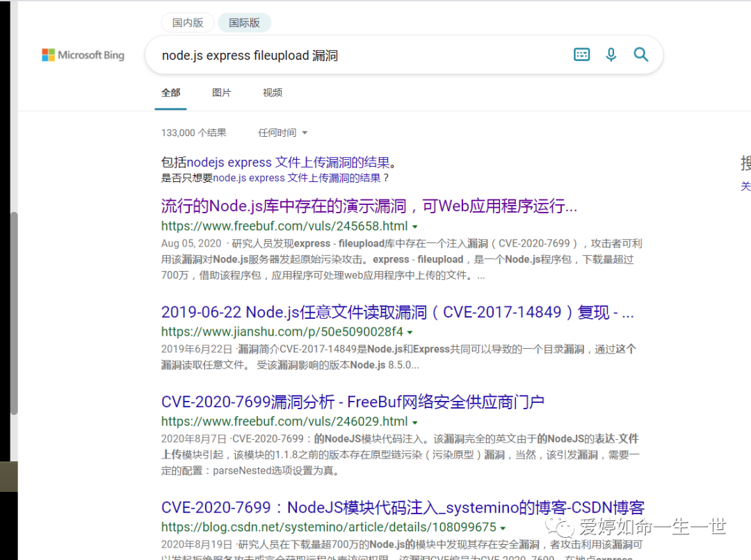The height and width of the screenshot is (560, 751).
Task: Start voice search with the microphone icon
Action: [611, 55]
